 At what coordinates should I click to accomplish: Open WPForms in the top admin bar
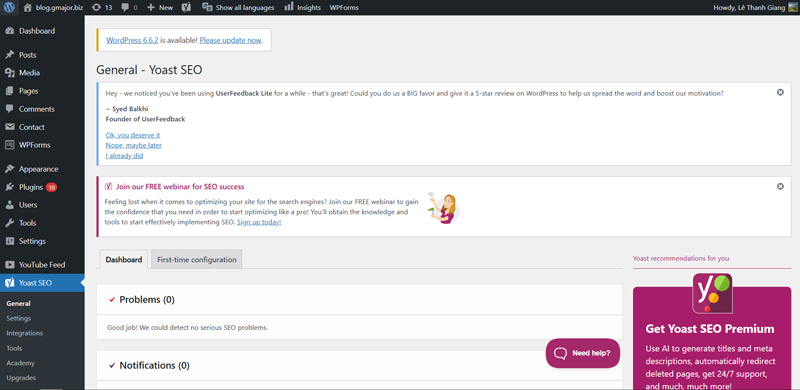[344, 8]
